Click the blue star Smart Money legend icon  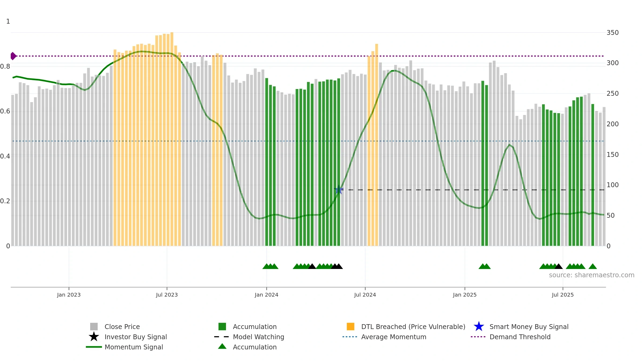pos(479,327)
